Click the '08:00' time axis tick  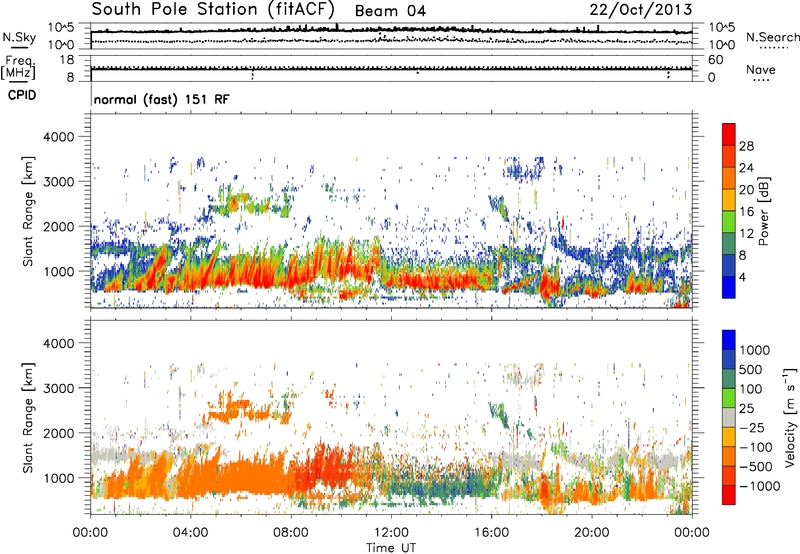pos(291,533)
